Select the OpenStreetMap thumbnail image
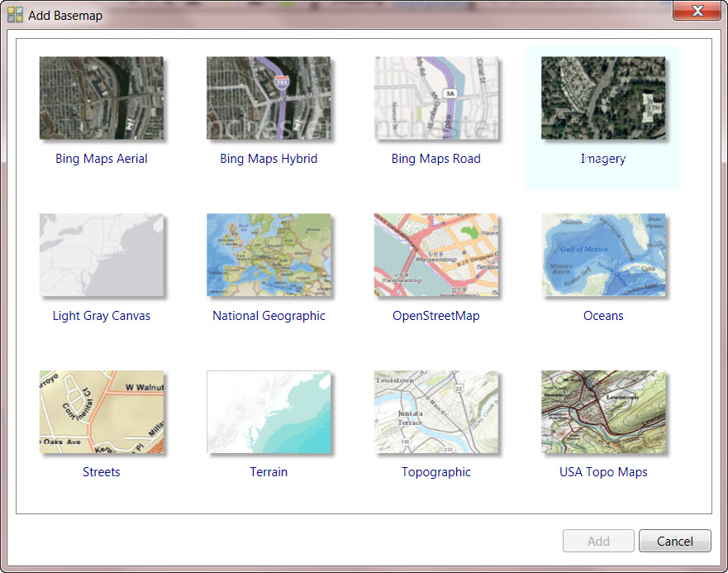The width and height of the screenshot is (728, 573). (436, 255)
